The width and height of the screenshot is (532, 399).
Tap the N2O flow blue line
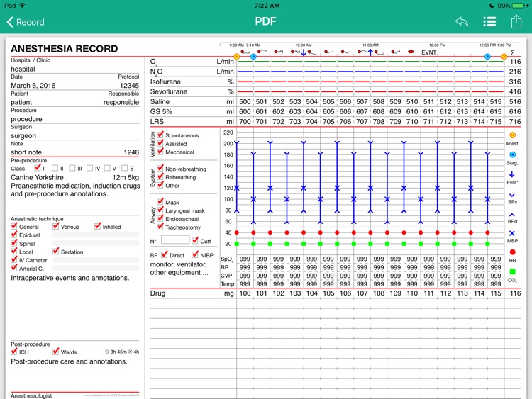click(x=370, y=72)
